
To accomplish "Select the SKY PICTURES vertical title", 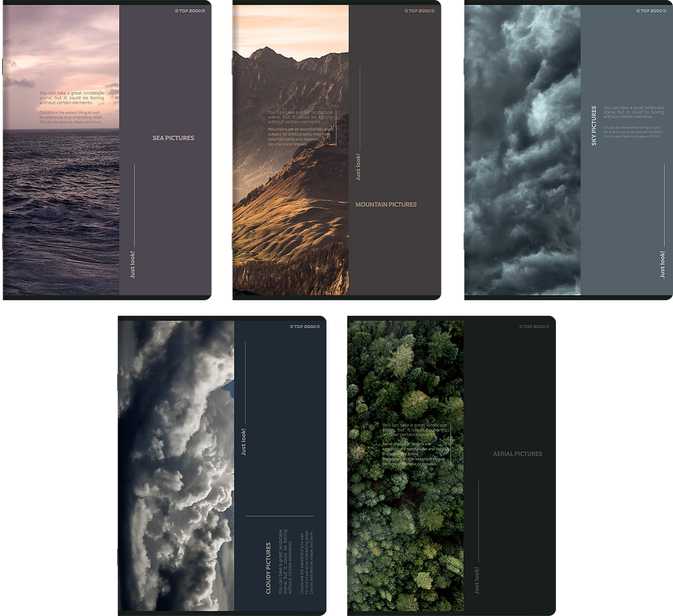I will 594,126.
